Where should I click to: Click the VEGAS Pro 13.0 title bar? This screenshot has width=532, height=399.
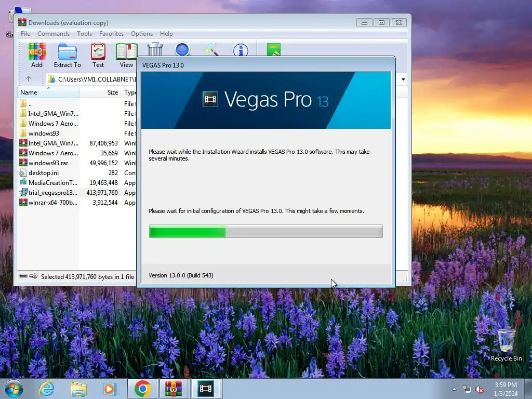coord(265,65)
